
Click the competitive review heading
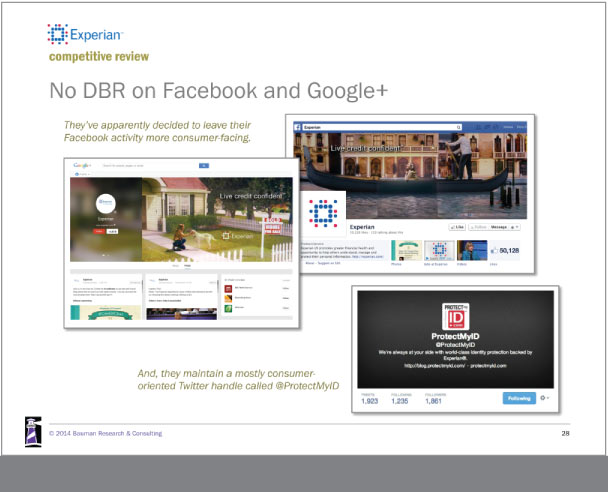[x=99, y=57]
